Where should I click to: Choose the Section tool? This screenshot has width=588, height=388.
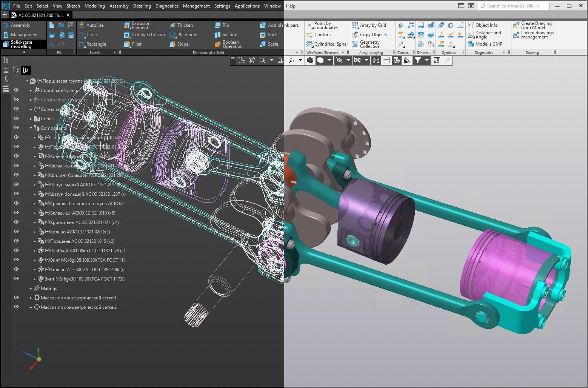pyautogui.click(x=226, y=35)
